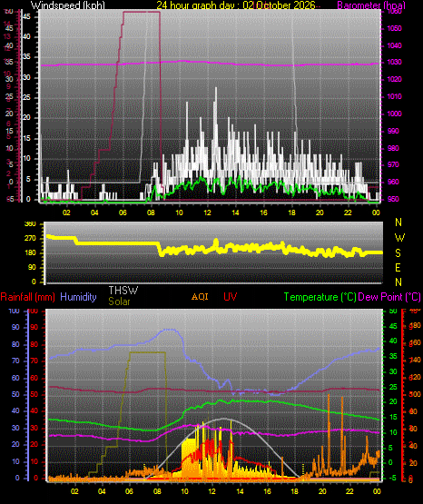The height and width of the screenshot is (504, 423).
Task: Click the '45' windspeed axis value
Action: pyautogui.click(x=27, y=16)
